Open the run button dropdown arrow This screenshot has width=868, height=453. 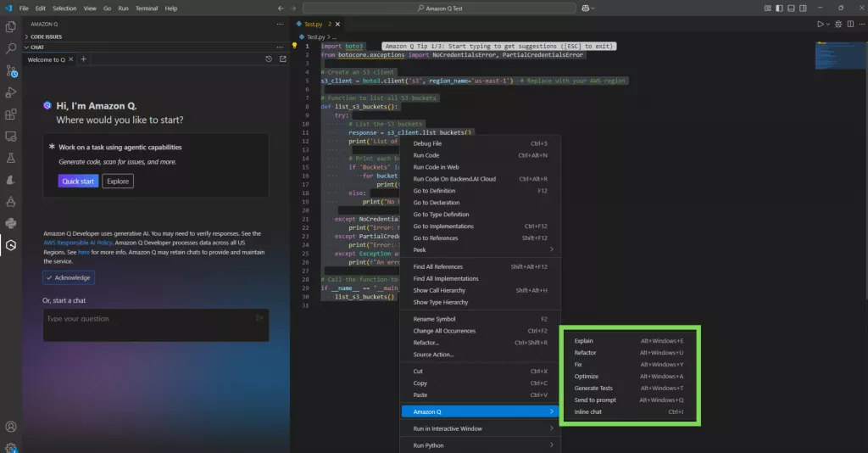click(x=828, y=24)
